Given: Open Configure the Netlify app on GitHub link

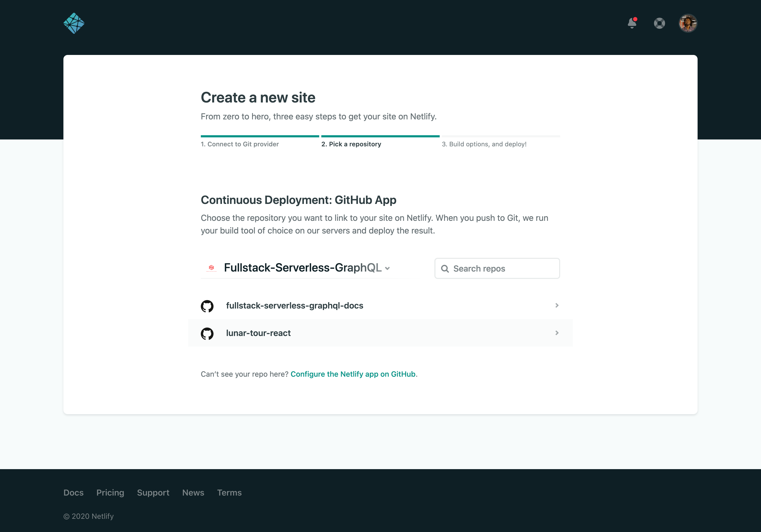Looking at the screenshot, I should tap(353, 374).
